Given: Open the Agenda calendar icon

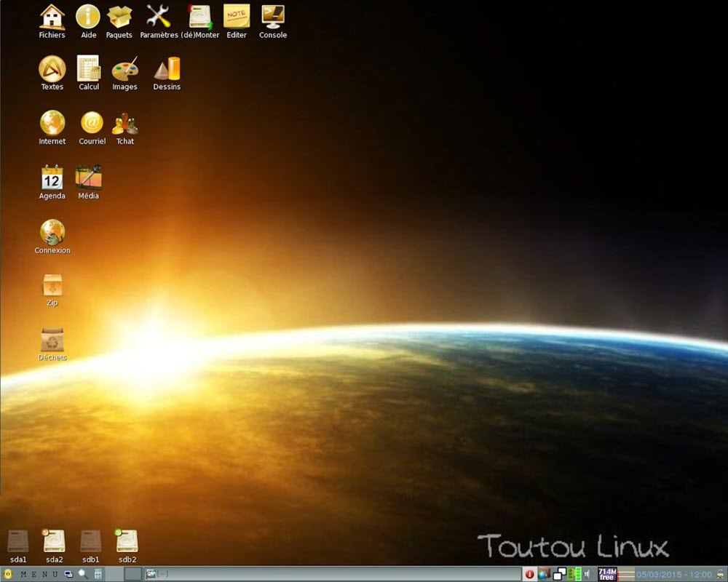Looking at the screenshot, I should (x=52, y=178).
